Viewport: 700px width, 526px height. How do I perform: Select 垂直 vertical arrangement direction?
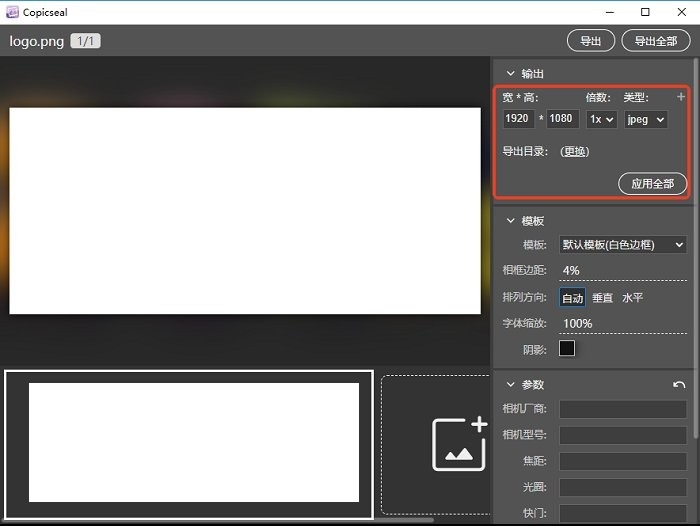tap(602, 298)
